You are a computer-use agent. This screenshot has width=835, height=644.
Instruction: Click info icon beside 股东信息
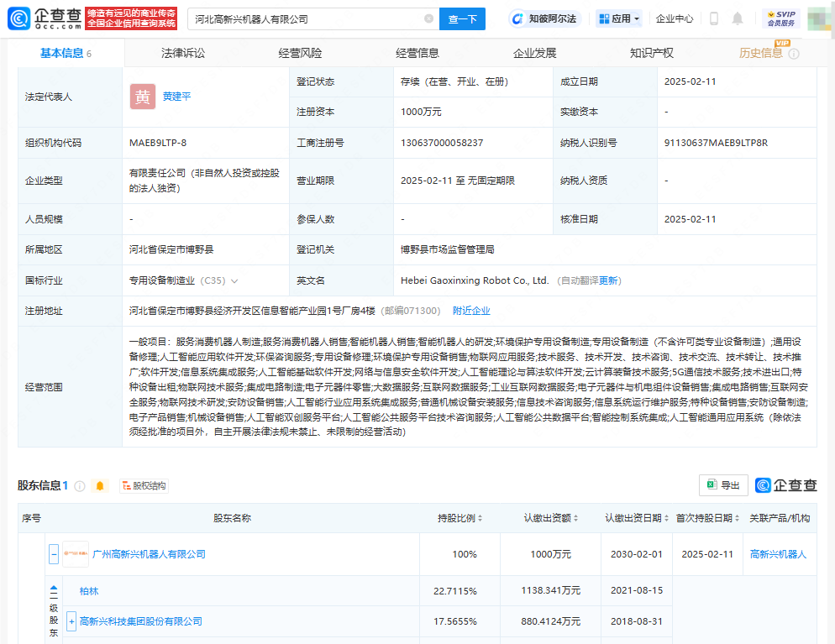pyautogui.click(x=79, y=486)
